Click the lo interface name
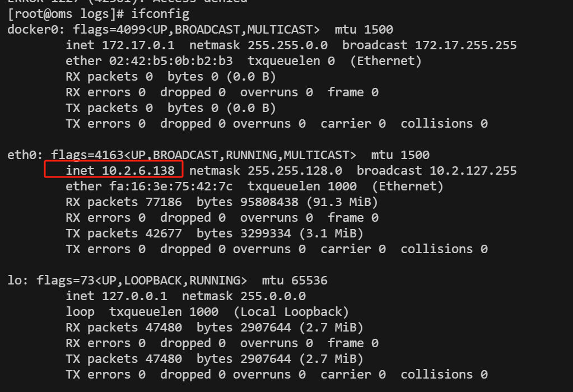The image size is (573, 392). tap(14, 280)
